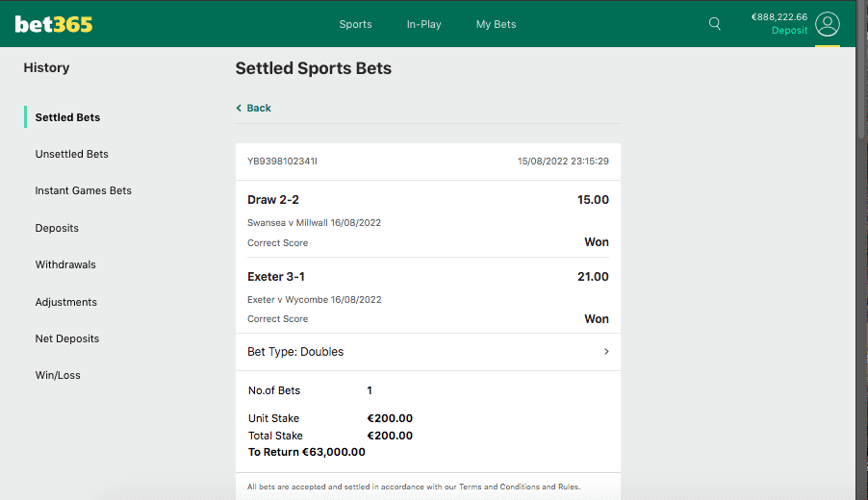Image resolution: width=868 pixels, height=500 pixels.
Task: Open the My Bets menu
Action: pos(496,24)
